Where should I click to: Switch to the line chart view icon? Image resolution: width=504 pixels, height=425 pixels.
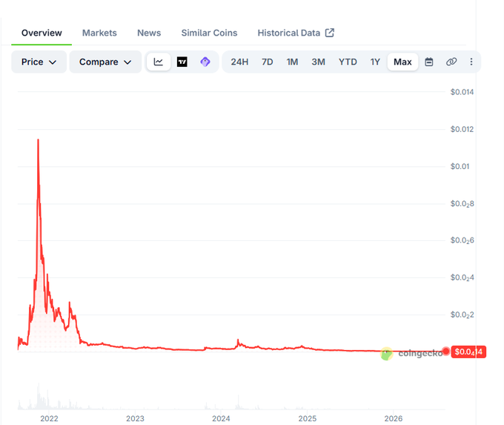158,62
